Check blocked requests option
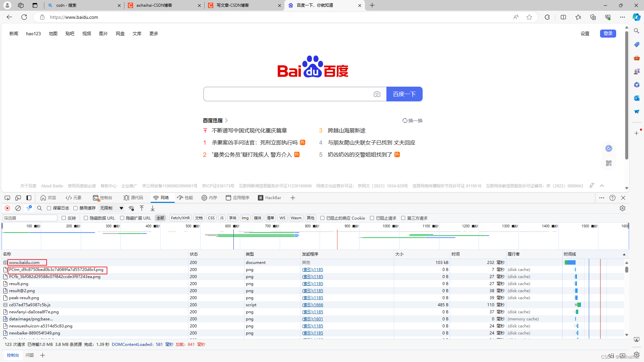This screenshot has height=362, width=644. [372, 218]
